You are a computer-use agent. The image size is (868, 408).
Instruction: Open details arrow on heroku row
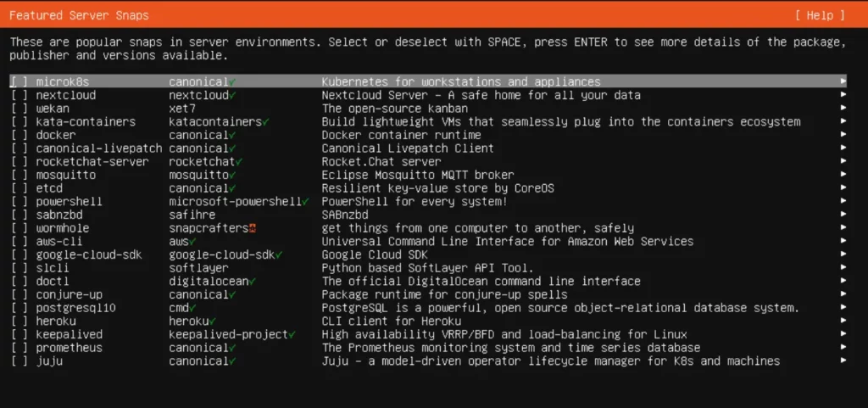coord(843,321)
